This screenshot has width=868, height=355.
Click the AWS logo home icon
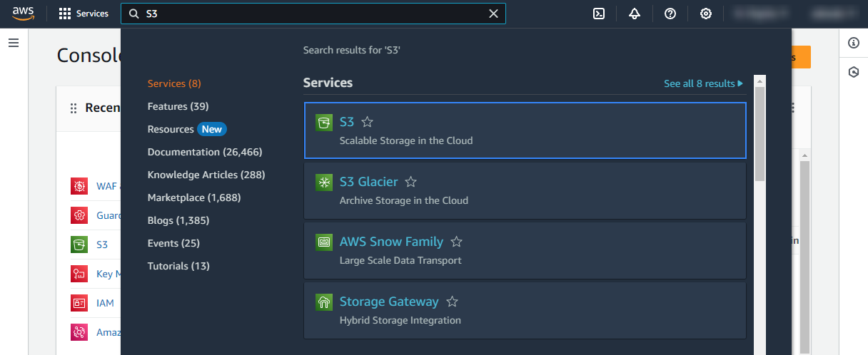(x=24, y=14)
